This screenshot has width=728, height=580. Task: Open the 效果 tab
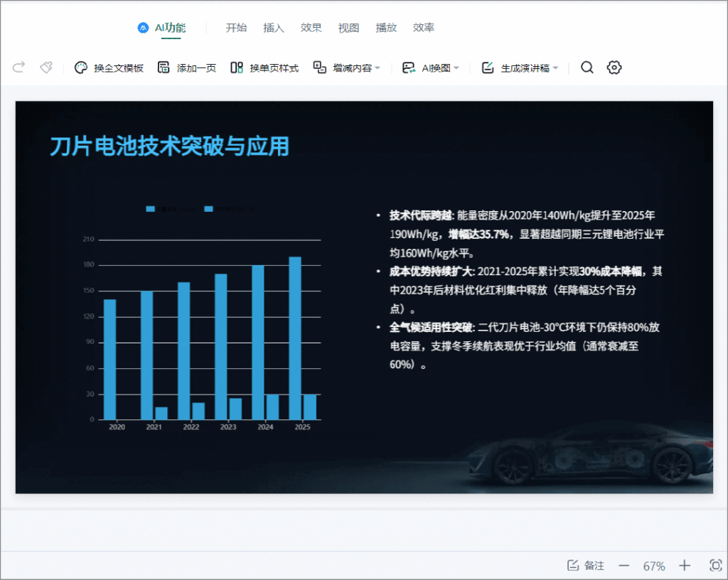(311, 28)
